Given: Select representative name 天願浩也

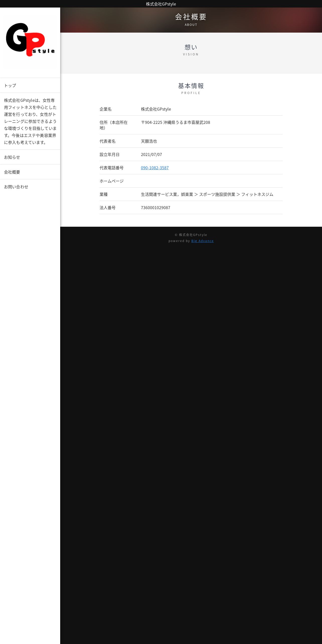Looking at the screenshot, I should [x=149, y=141].
